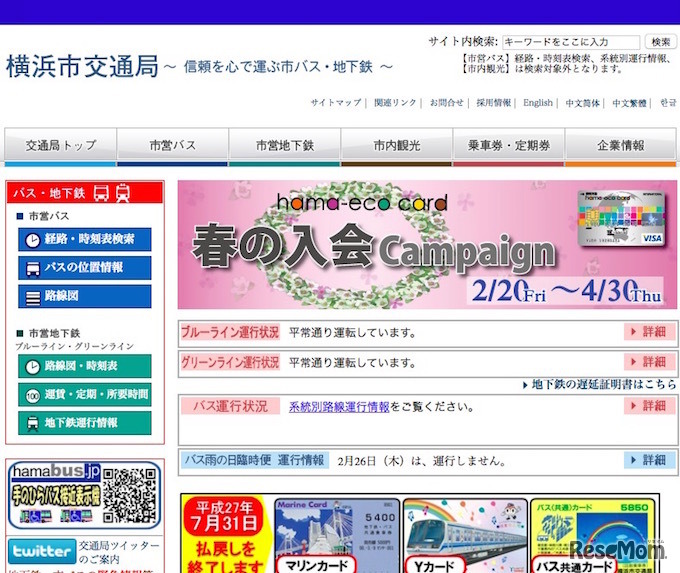
Task: Open the 経路・時刻表検索 button
Action: (85, 239)
